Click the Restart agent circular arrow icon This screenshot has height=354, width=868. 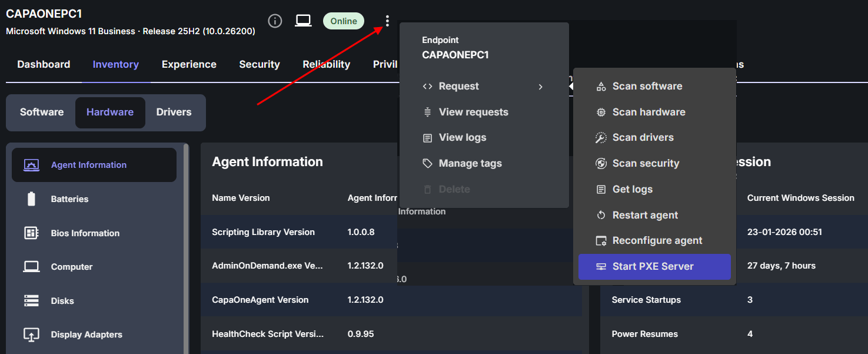601,216
